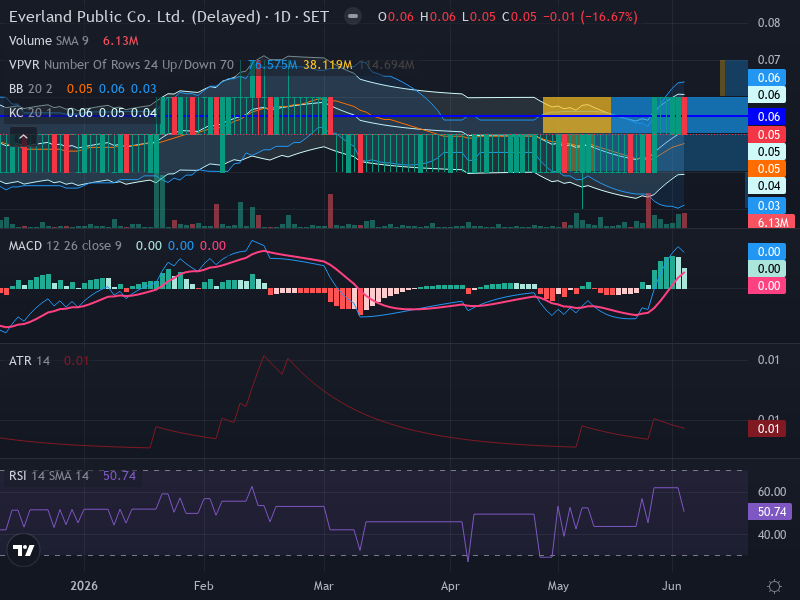Click the red 0.05 last price label
This screenshot has height=600, width=800.
[x=767, y=135]
